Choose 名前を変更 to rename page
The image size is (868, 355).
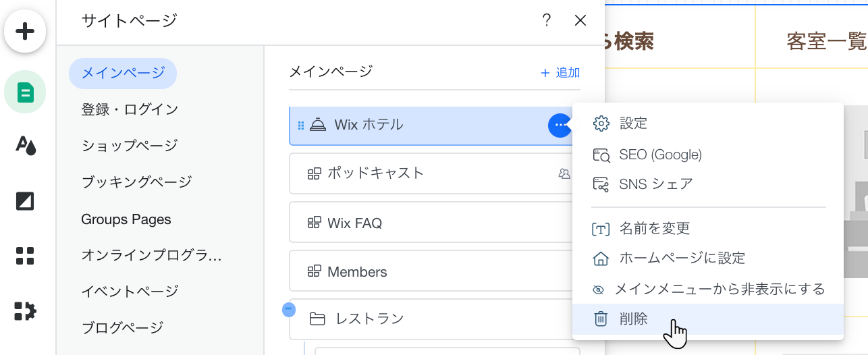coord(654,229)
